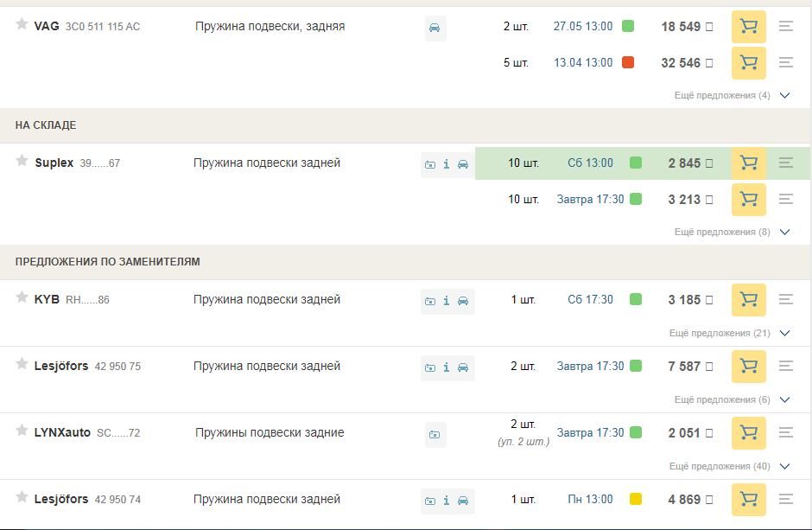This screenshot has height=530, width=812.
Task: Toggle favorite star for Suplex
Action: pyautogui.click(x=22, y=161)
